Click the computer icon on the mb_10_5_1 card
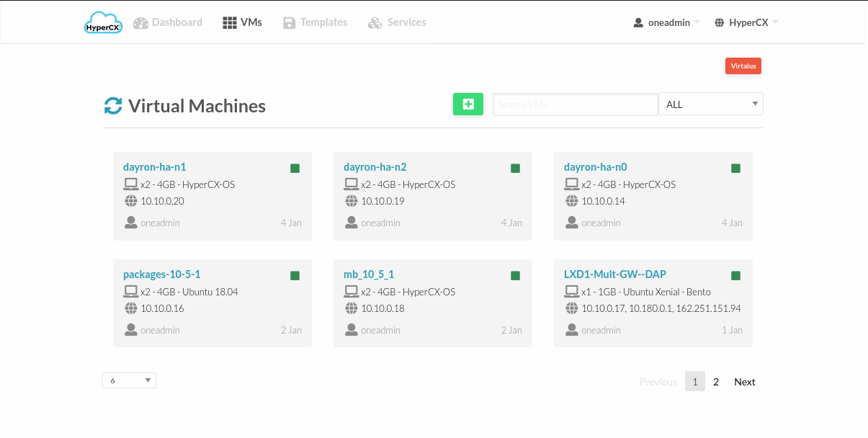The image size is (868, 438). (x=351, y=292)
